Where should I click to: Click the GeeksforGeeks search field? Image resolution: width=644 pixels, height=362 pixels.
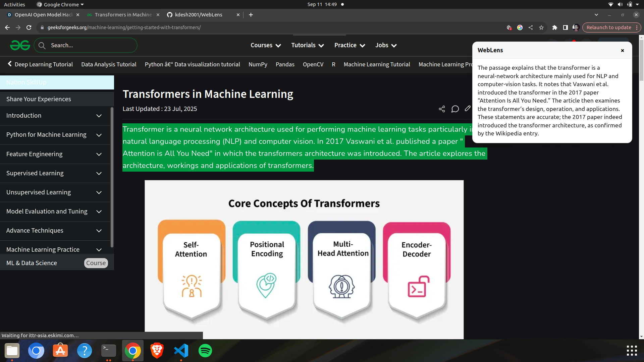(91, 45)
